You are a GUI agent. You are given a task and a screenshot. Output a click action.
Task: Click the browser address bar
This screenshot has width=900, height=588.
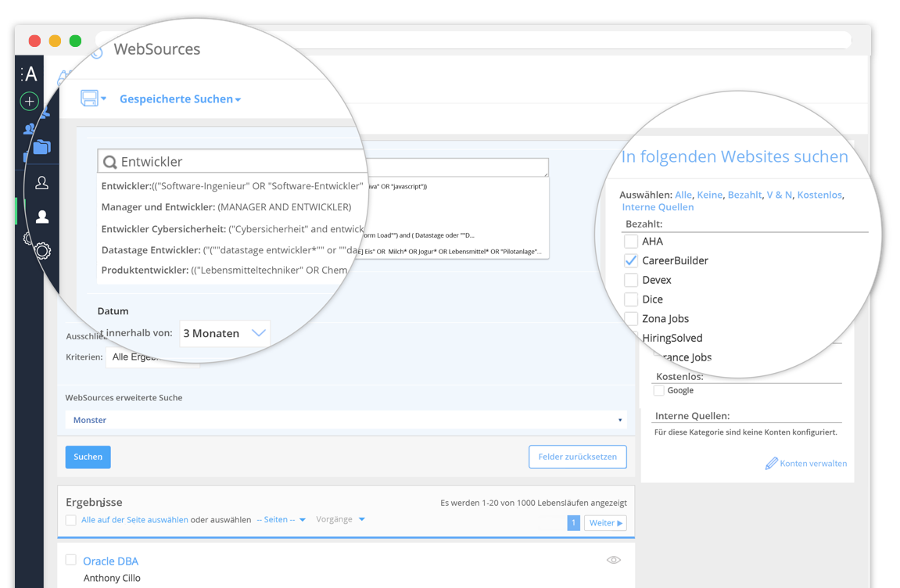(473, 41)
